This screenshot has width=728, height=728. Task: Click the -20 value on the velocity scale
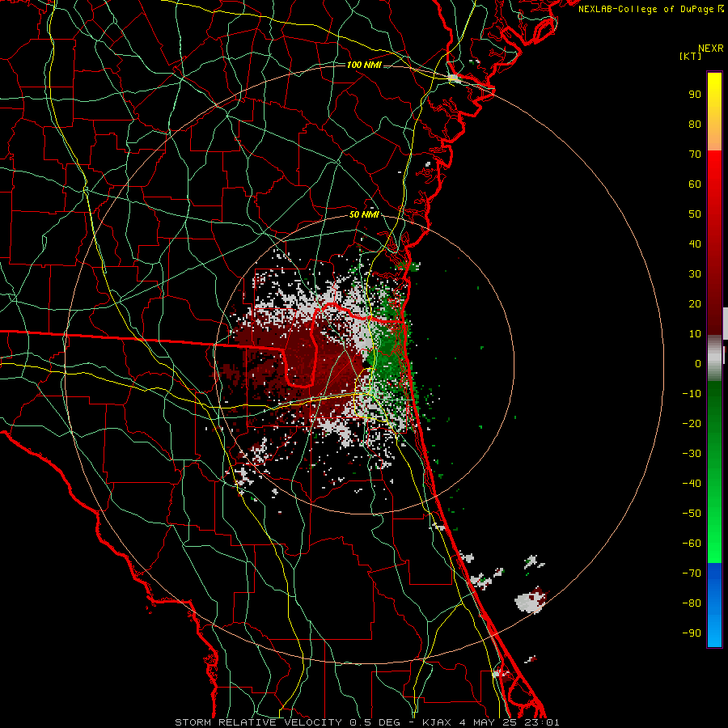[692, 423]
